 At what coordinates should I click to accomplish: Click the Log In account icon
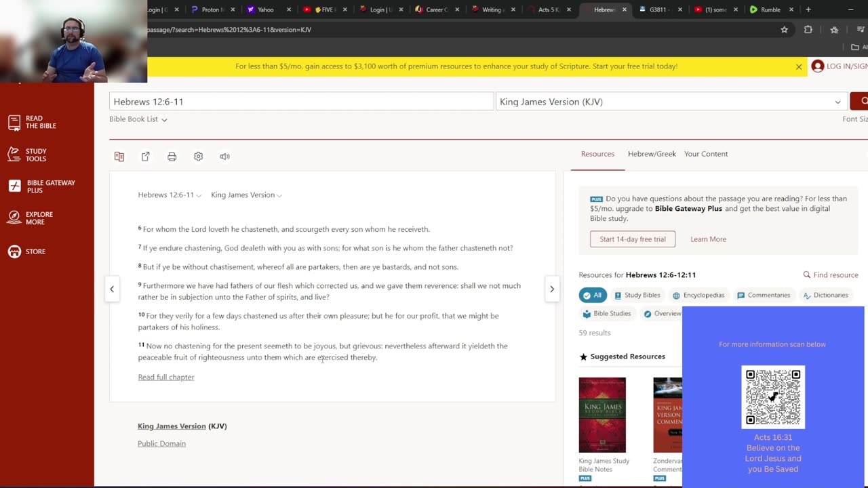click(x=818, y=66)
